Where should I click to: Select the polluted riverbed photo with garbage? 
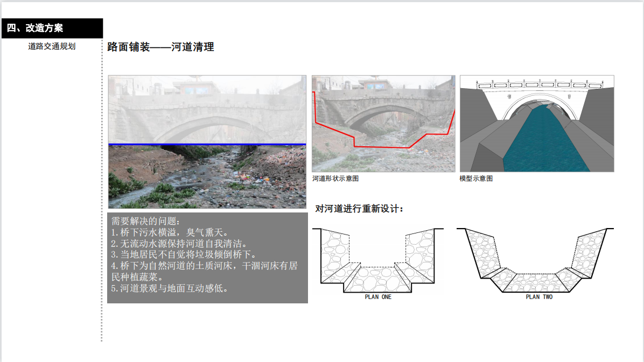pyautogui.click(x=207, y=176)
